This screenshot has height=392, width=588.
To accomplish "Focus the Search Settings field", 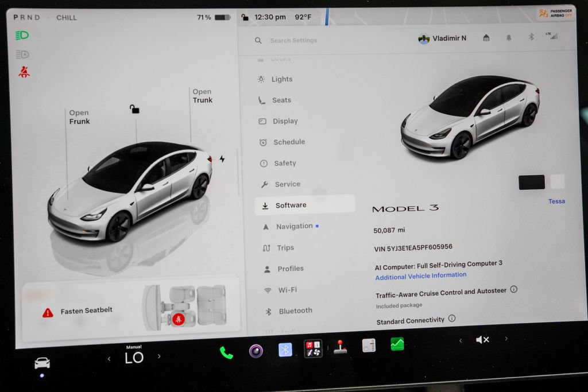I will click(293, 40).
